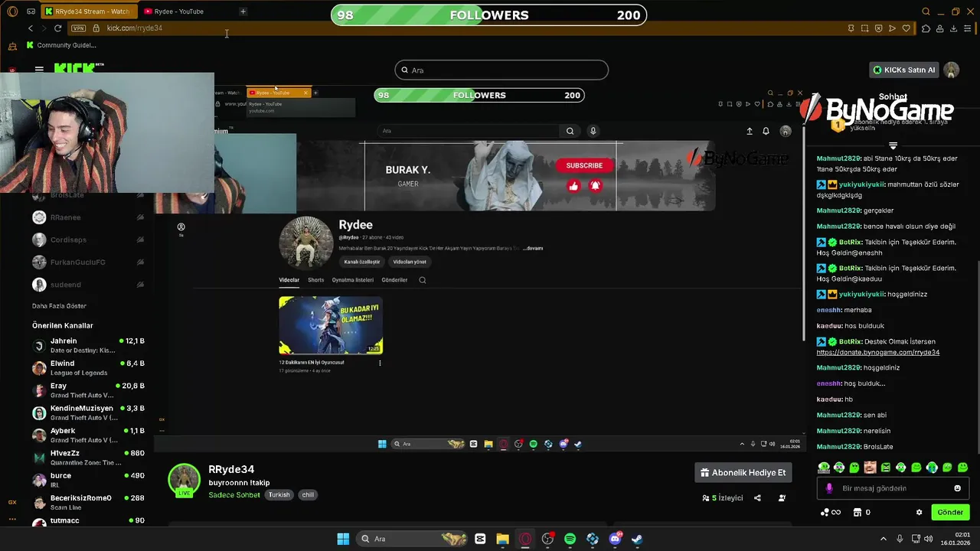Open ad blocker shield icon
This screenshot has height=551, width=980.
click(x=878, y=28)
